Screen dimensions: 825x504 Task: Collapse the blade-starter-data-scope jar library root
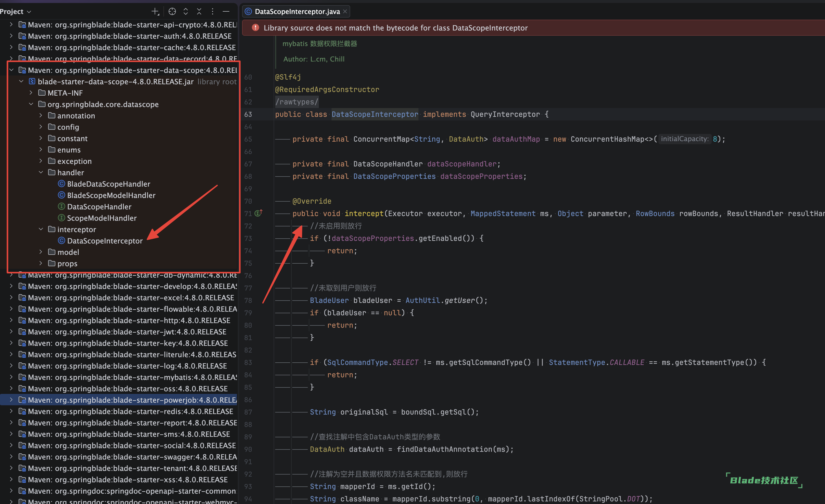point(21,81)
